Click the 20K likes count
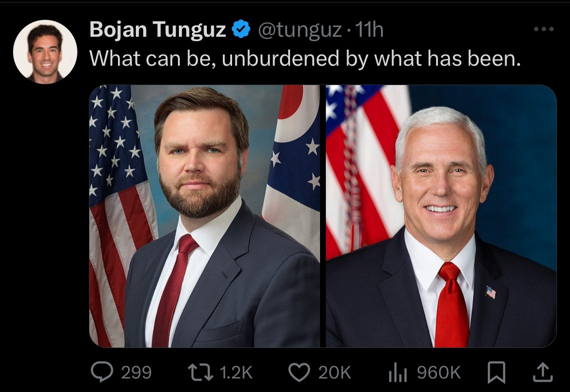This screenshot has height=392, width=570. click(335, 373)
